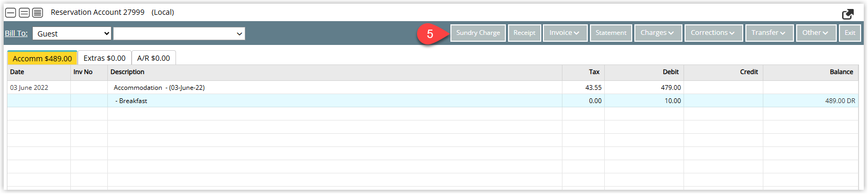Click the two-line view icon in the title bar
Viewport: 868px width, 194px height.
click(x=24, y=12)
